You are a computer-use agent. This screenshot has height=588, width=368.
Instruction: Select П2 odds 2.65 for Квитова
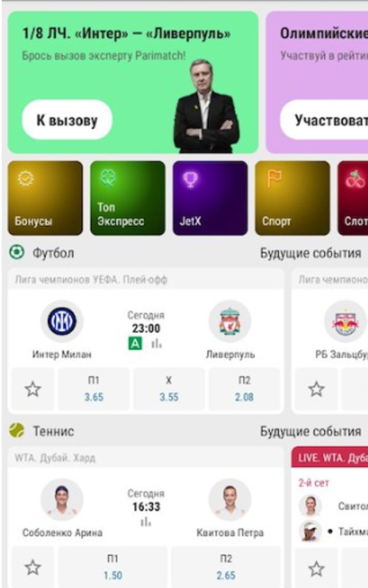pos(225,567)
